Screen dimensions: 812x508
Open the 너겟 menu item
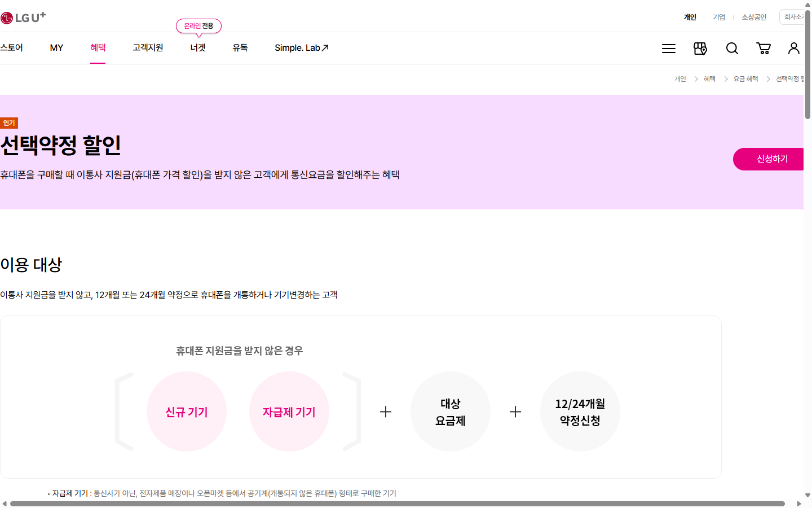tap(198, 48)
